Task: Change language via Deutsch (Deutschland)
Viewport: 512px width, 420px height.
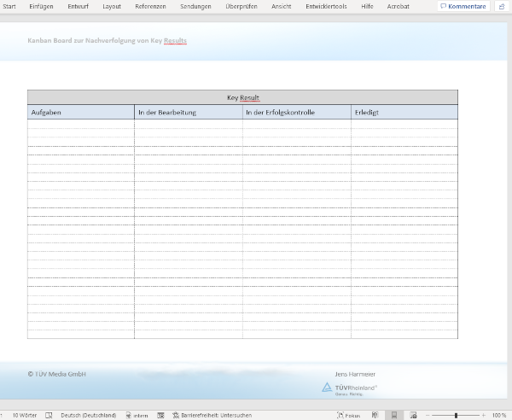Action: point(88,415)
